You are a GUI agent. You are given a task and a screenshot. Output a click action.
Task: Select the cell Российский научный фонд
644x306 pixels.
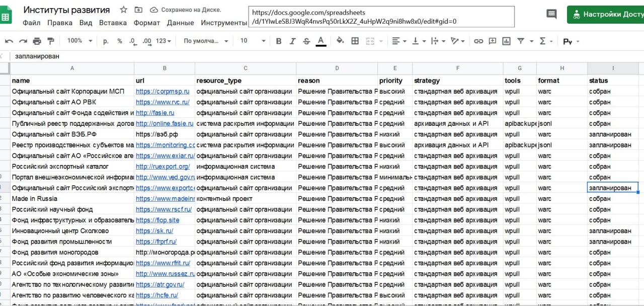(72, 209)
